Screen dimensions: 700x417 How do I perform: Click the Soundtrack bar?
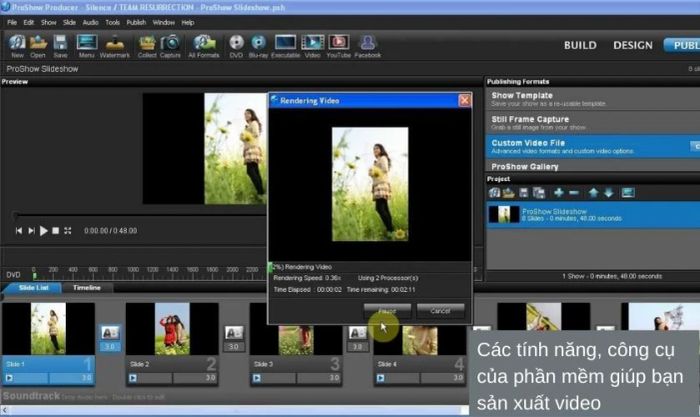click(x=232, y=396)
